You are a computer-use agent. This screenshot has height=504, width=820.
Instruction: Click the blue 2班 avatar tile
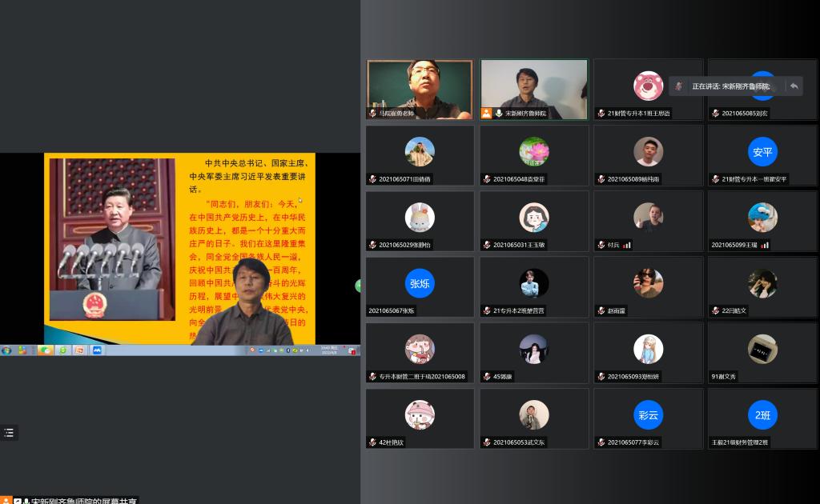762,414
